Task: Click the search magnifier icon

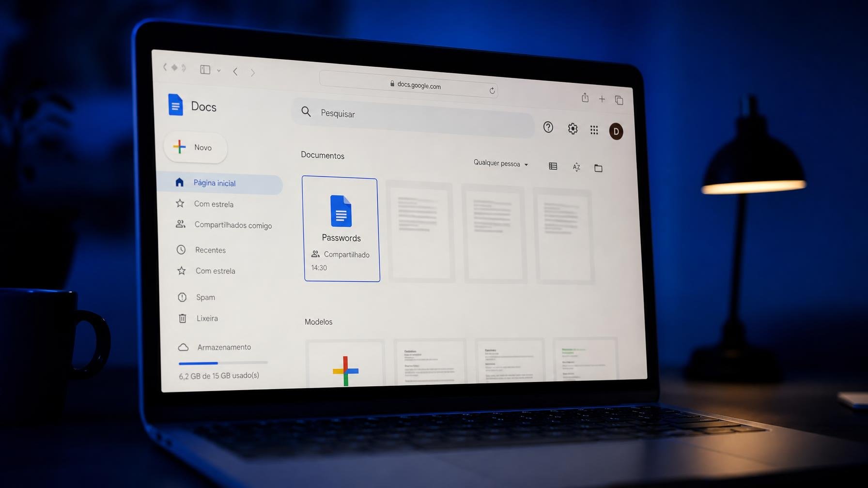Action: (x=306, y=112)
